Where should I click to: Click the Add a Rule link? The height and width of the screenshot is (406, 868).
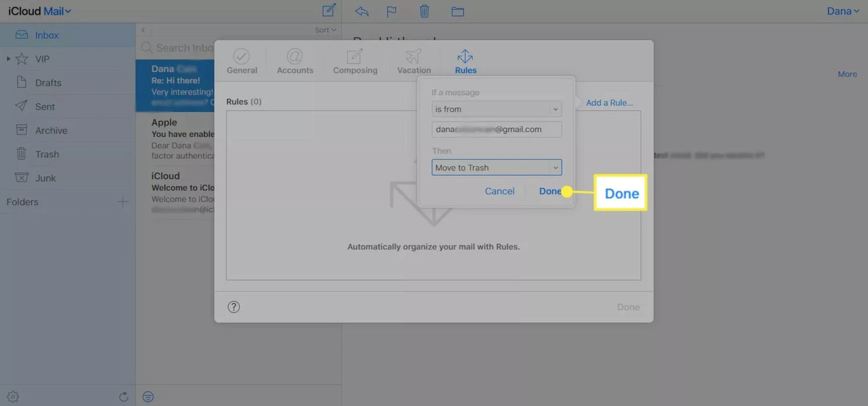coord(609,103)
